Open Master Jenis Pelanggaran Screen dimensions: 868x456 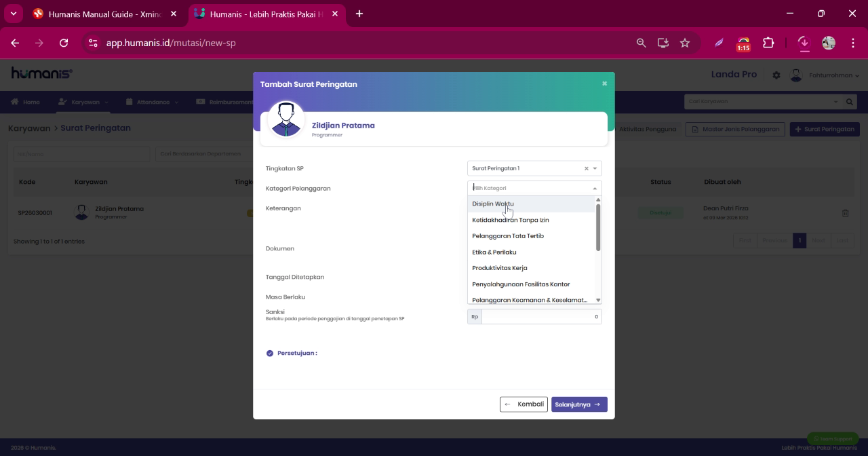tap(735, 129)
